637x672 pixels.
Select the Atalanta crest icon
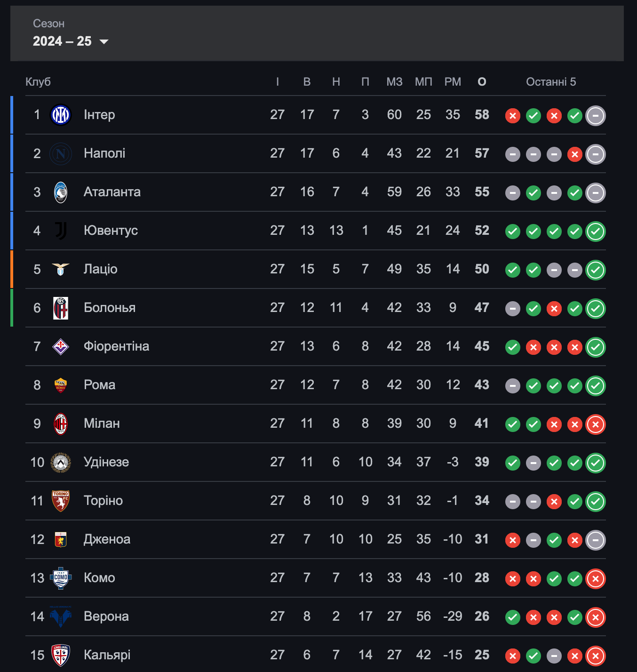click(61, 192)
